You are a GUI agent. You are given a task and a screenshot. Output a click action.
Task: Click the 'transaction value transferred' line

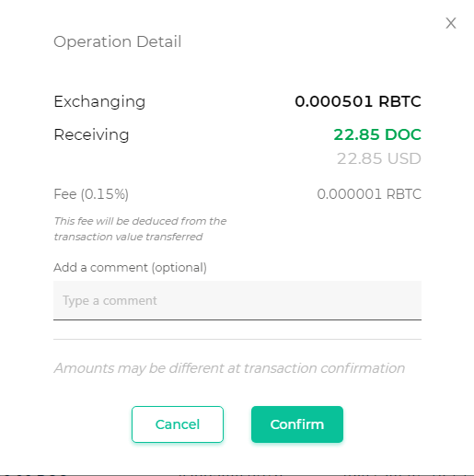tap(128, 237)
